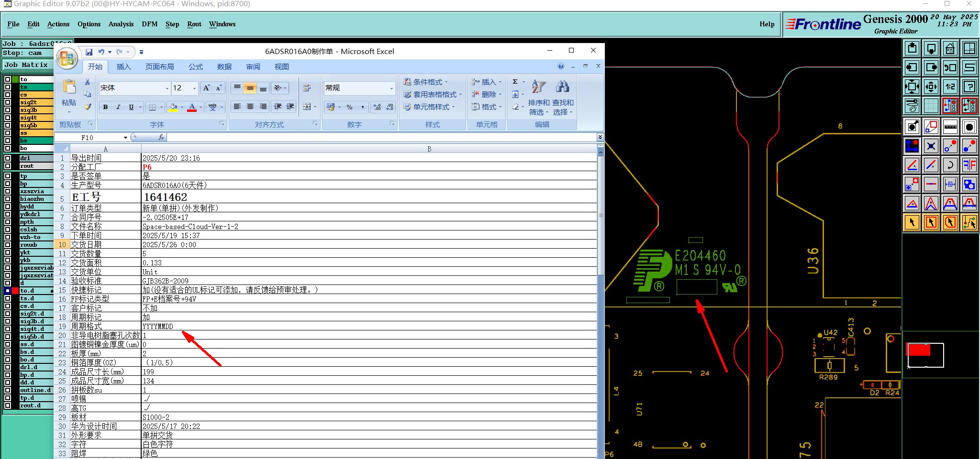This screenshot has width=980, height=459.
Task: Open the 字体 font dialog launcher
Action: 222,124
